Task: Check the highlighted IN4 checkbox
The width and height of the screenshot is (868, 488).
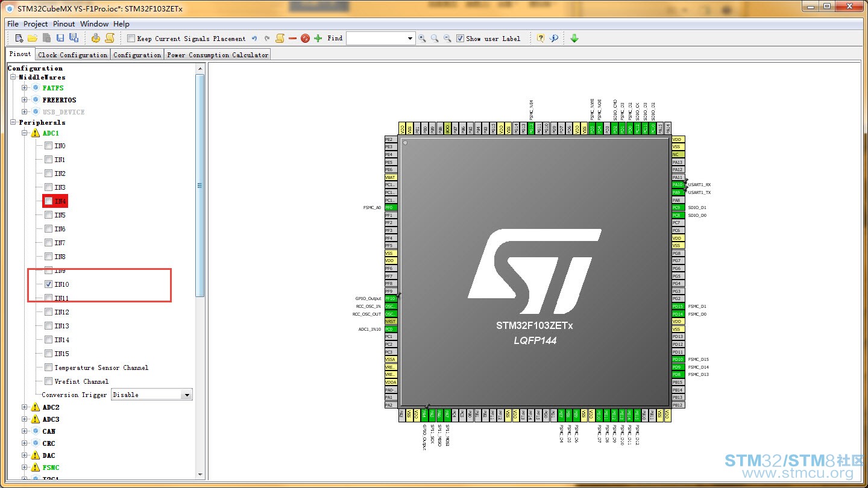Action: pos(48,201)
